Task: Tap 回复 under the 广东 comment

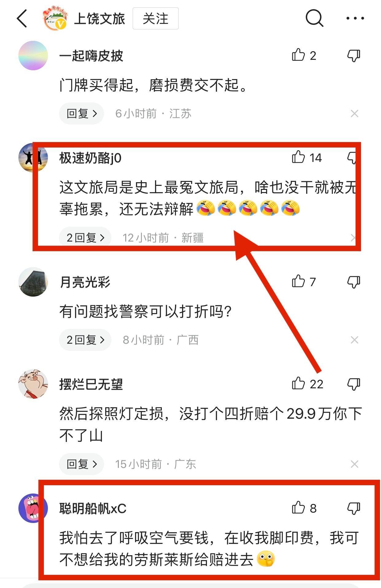Action: 82,464
